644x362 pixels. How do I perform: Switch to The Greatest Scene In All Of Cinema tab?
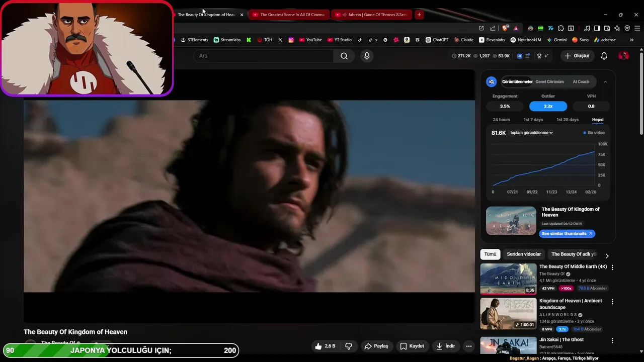tap(288, 15)
